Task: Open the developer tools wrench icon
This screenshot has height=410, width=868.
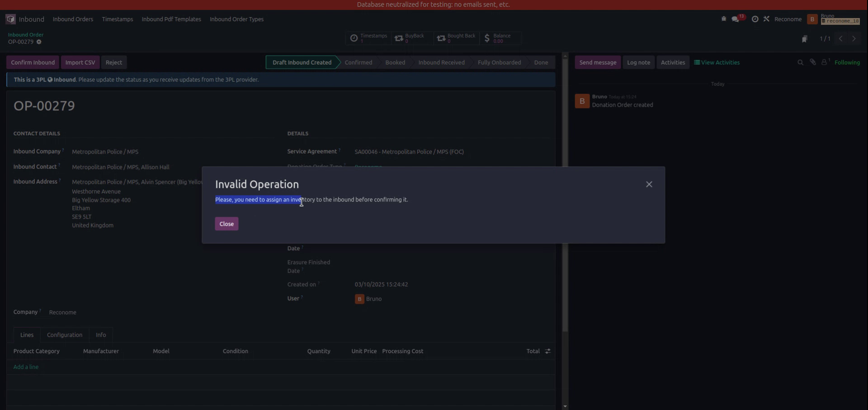Action: point(767,19)
